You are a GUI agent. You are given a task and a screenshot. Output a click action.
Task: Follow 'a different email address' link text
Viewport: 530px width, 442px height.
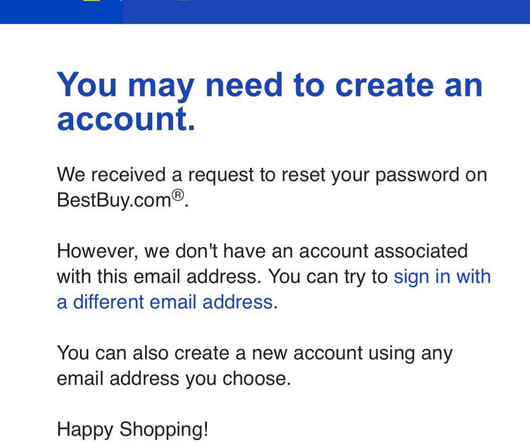coord(165,302)
